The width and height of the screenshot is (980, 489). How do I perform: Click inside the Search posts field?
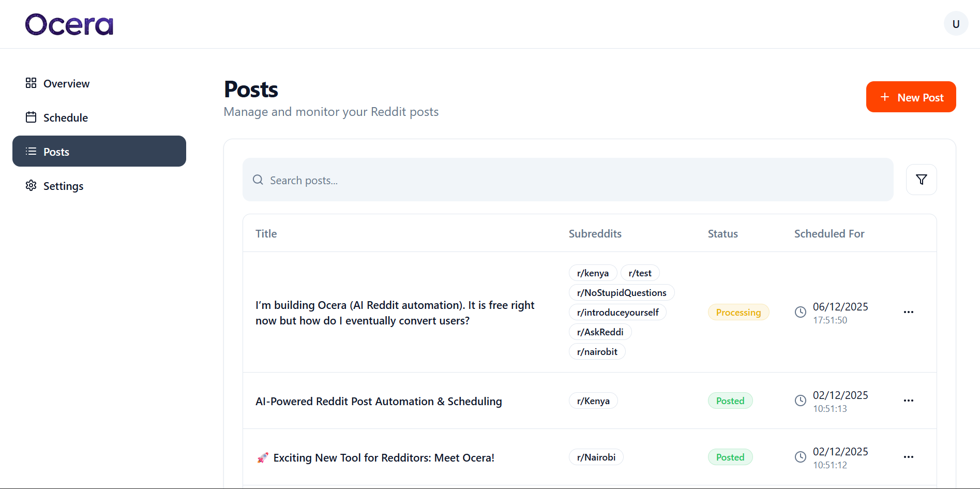point(465,180)
